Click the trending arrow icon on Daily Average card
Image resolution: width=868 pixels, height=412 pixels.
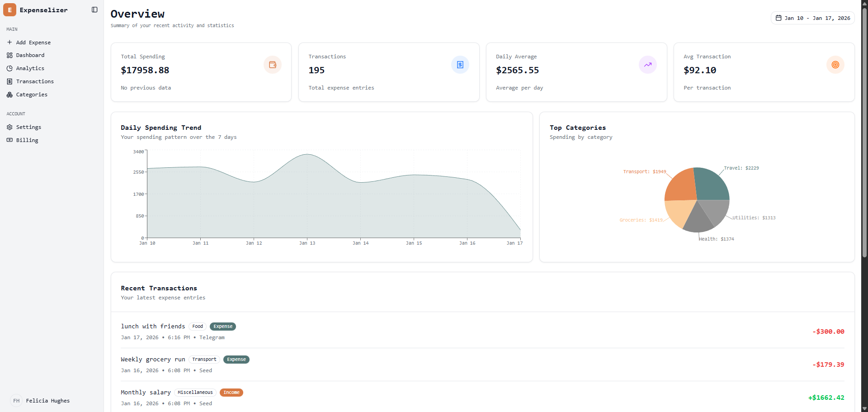point(647,64)
